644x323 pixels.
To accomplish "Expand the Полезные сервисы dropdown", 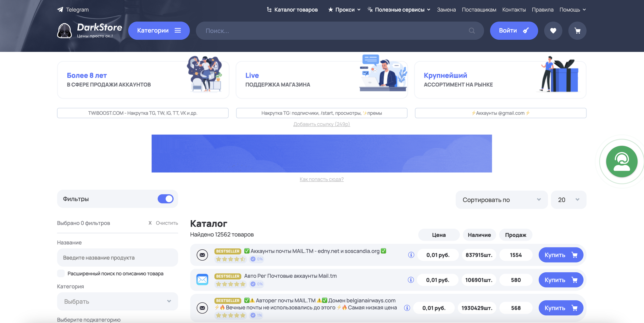I will tap(399, 10).
